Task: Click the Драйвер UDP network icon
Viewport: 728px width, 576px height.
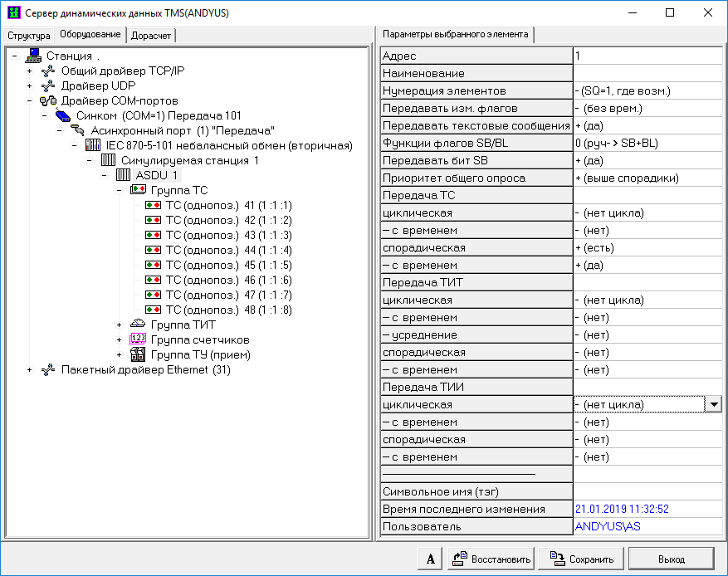Action: (49, 85)
